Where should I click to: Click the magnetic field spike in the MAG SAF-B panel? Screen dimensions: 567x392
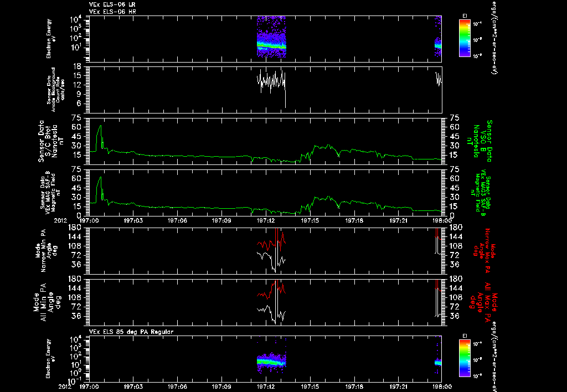click(x=101, y=178)
